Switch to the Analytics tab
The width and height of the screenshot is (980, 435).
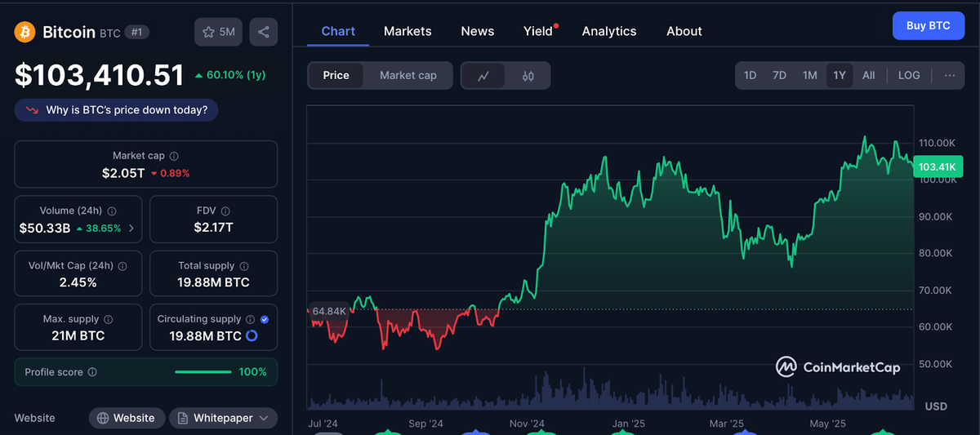click(x=608, y=31)
